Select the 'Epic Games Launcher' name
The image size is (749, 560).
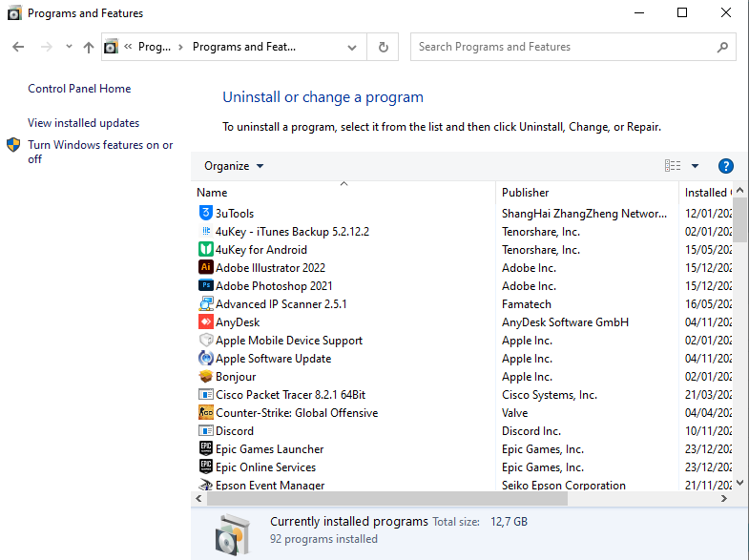(269, 449)
